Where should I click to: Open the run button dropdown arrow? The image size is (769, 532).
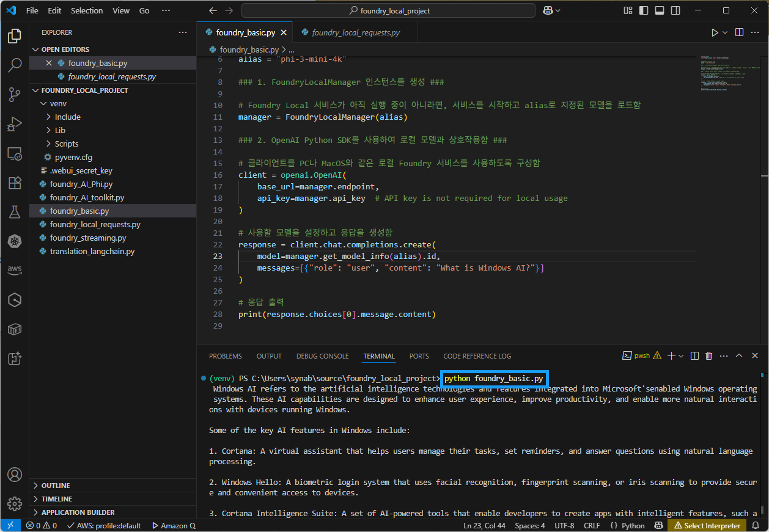click(725, 32)
